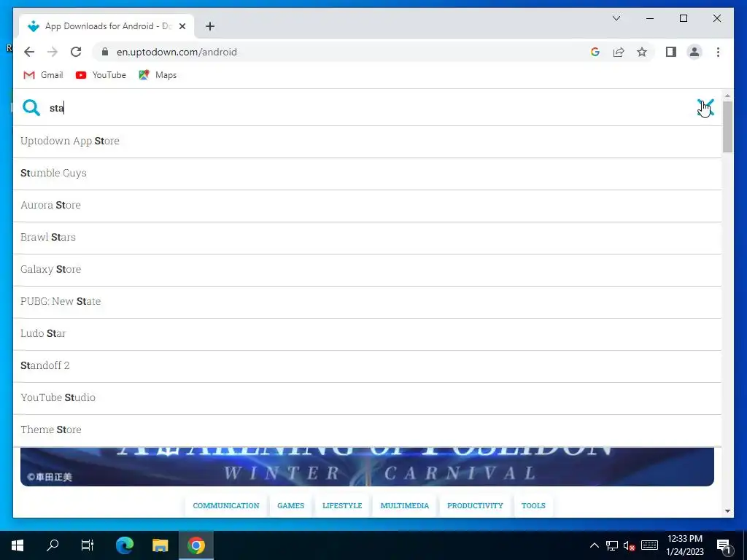The height and width of the screenshot is (560, 747).
Task: Close the App Downloads for Android tab
Action: 182,26
